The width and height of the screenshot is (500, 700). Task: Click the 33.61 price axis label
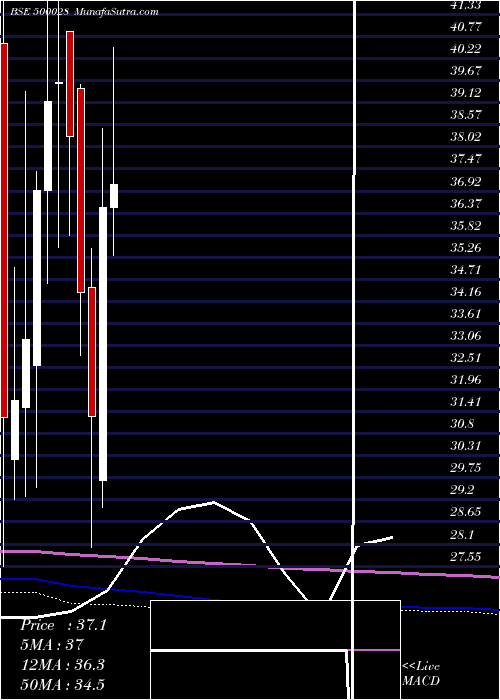tap(465, 314)
